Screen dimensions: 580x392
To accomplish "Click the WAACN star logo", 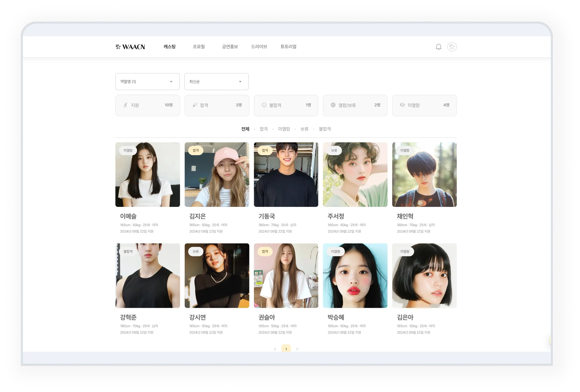I will [x=130, y=47].
